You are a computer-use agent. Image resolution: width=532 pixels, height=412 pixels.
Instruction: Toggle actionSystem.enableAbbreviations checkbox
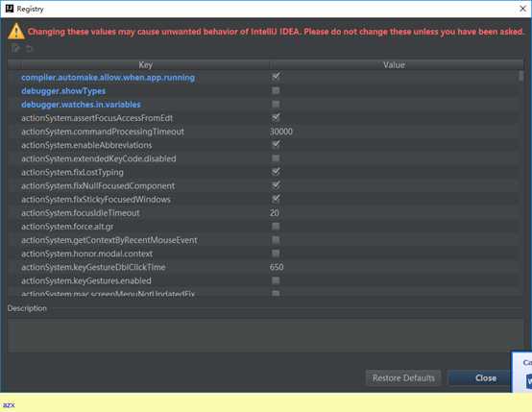pos(276,145)
